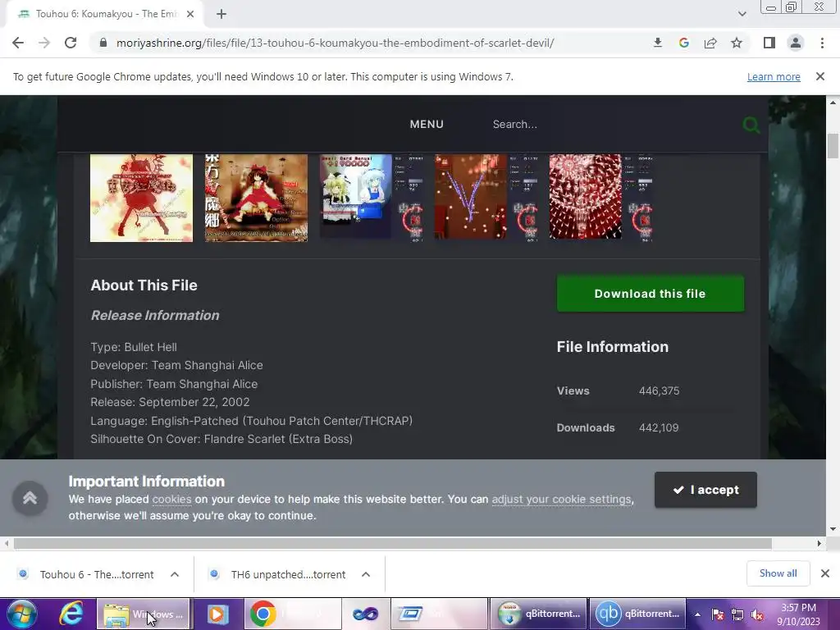
Task: Click the horizontal scrollbar right arrow
Action: pos(819,543)
